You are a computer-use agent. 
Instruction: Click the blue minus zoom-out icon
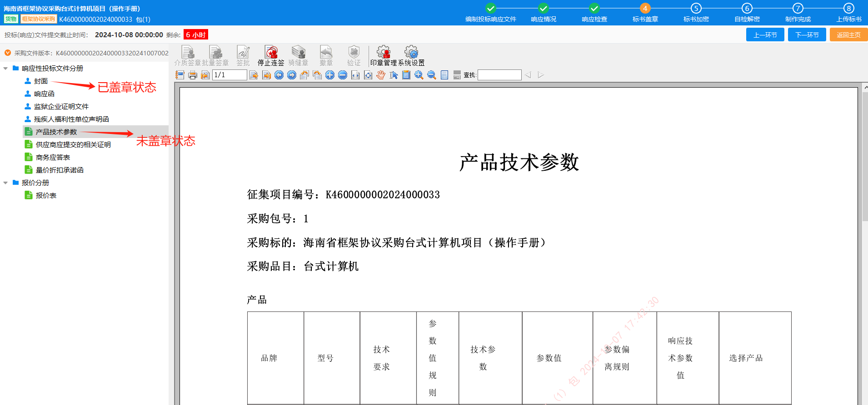(343, 75)
